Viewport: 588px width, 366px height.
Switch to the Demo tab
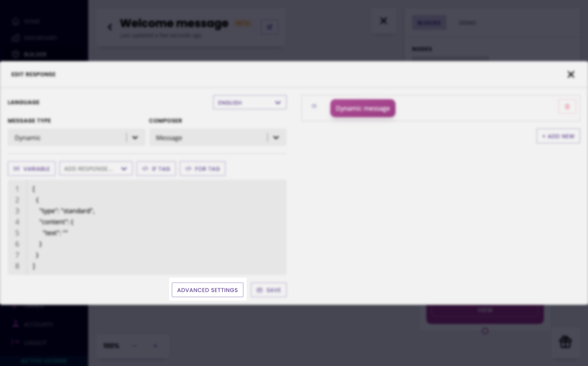(x=468, y=23)
